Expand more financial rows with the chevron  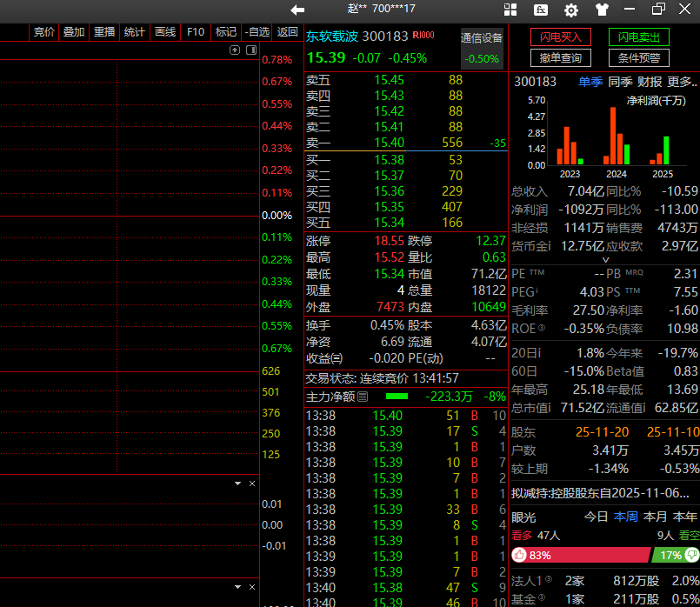click(x=605, y=260)
